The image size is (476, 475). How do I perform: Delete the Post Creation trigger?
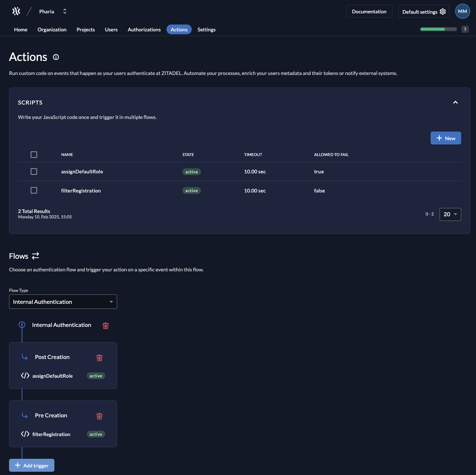99,358
